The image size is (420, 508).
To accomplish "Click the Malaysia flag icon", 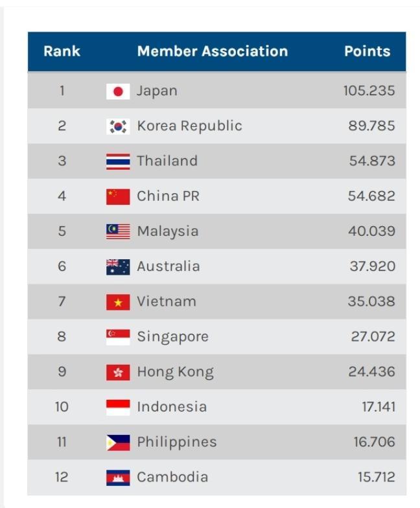I will 118,231.
